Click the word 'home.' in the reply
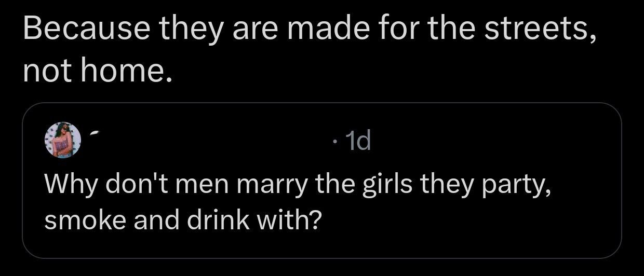The width and height of the screenshot is (644, 276). tap(125, 72)
